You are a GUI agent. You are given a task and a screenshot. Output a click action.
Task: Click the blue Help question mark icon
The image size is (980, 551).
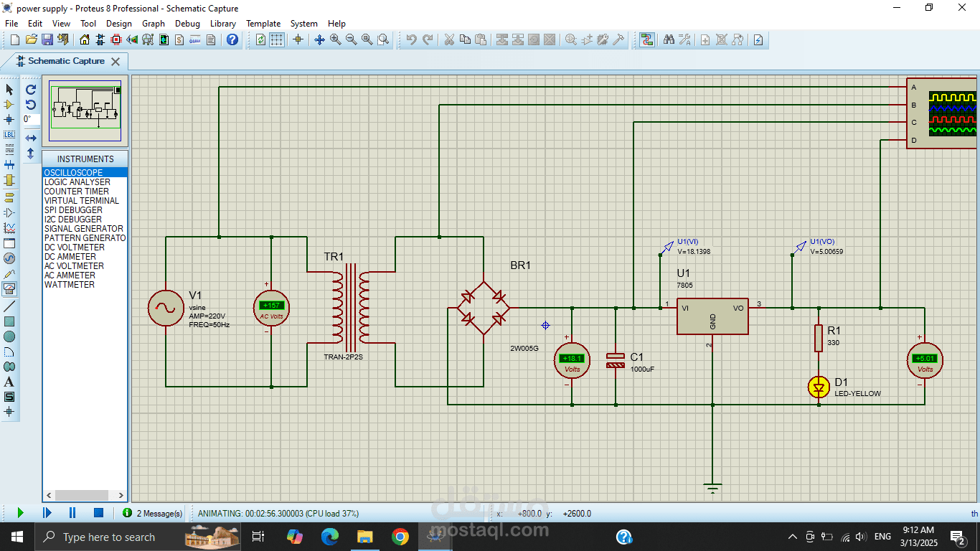tap(232, 40)
